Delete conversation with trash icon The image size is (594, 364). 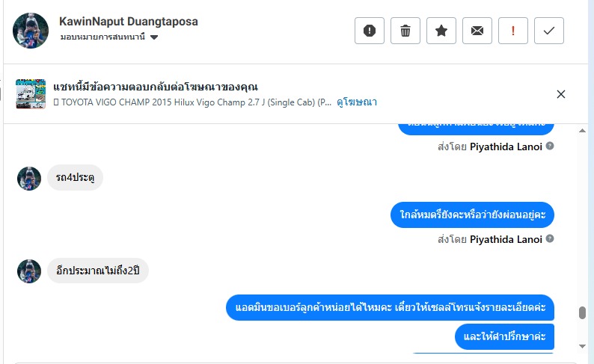pyautogui.click(x=405, y=31)
